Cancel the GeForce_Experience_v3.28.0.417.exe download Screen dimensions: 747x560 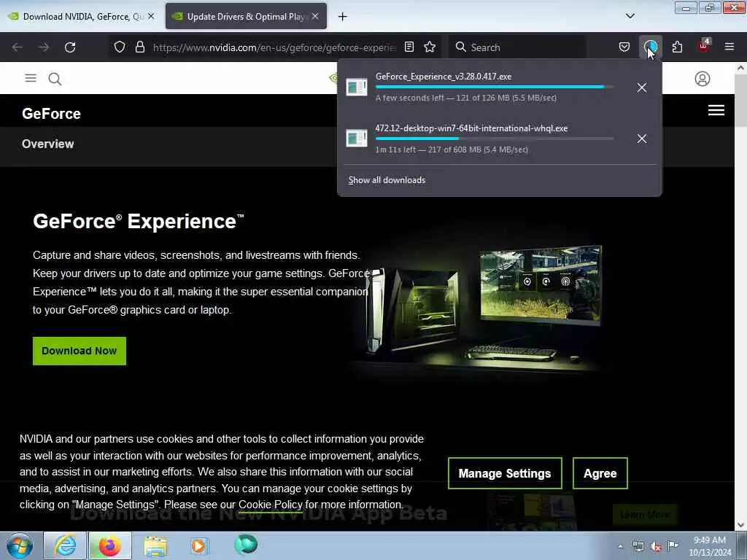642,87
